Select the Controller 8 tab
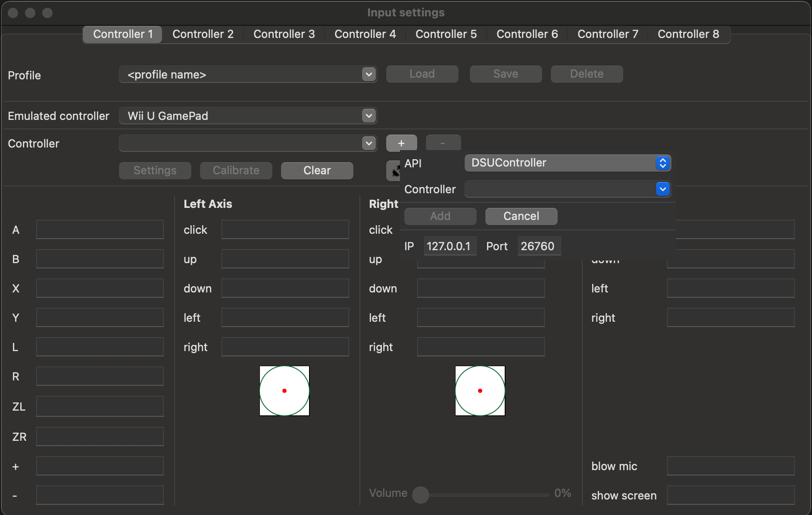 pos(688,34)
